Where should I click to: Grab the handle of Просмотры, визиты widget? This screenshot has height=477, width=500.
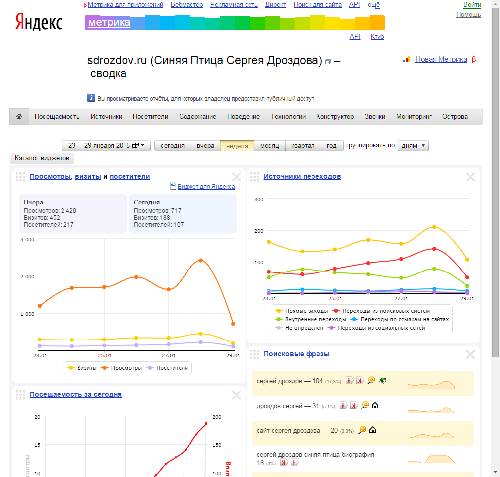pos(20,177)
